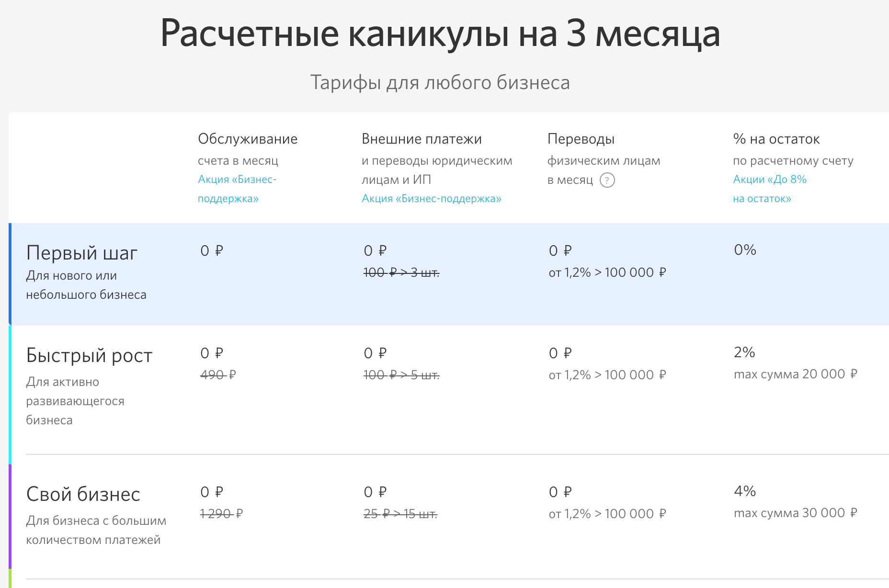The image size is (889, 588).
Task: Click Быстрый рост transfers price 0 ₽
Action: point(560,353)
